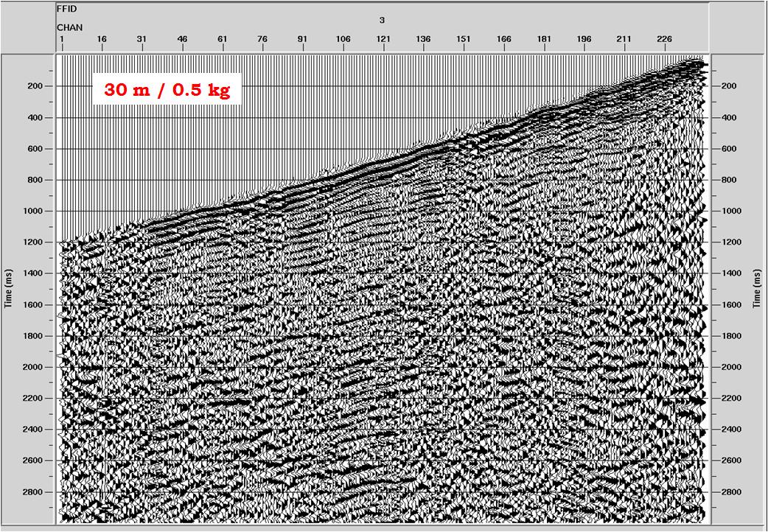Click 400 on the right time axis
Image resolution: width=768 pixels, height=532 pixels.
[x=729, y=118]
